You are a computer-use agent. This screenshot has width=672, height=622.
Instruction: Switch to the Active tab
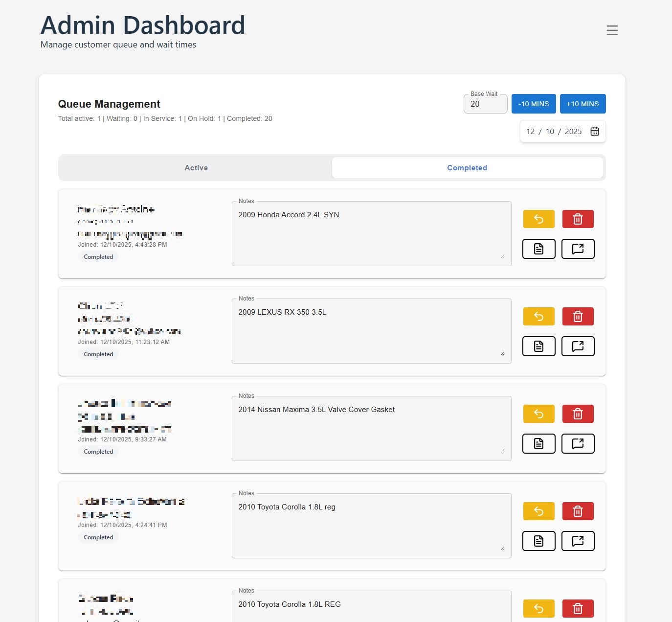click(x=196, y=168)
